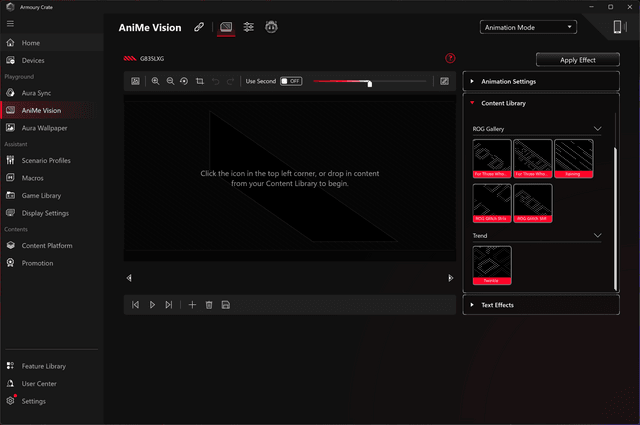
Task: Open Aura Wallpaper
Action: click(51, 128)
